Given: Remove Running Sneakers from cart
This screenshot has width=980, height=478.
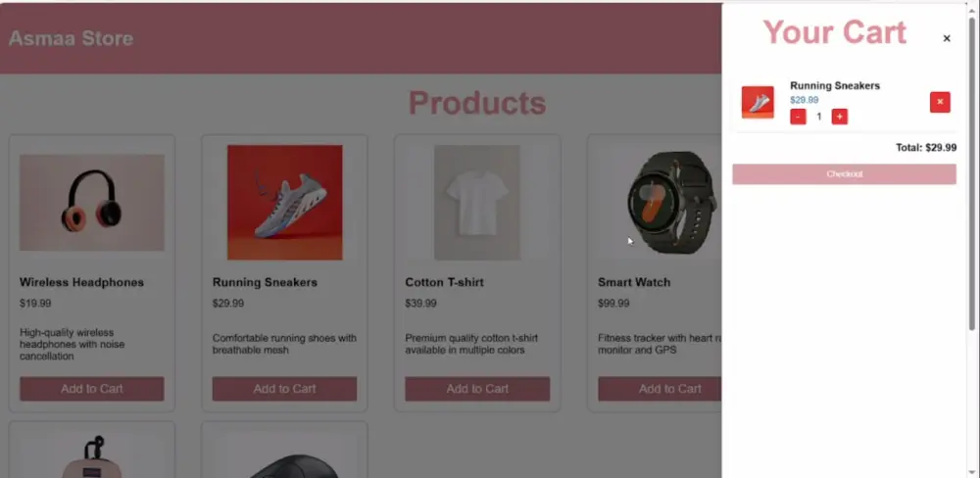Looking at the screenshot, I should 940,102.
